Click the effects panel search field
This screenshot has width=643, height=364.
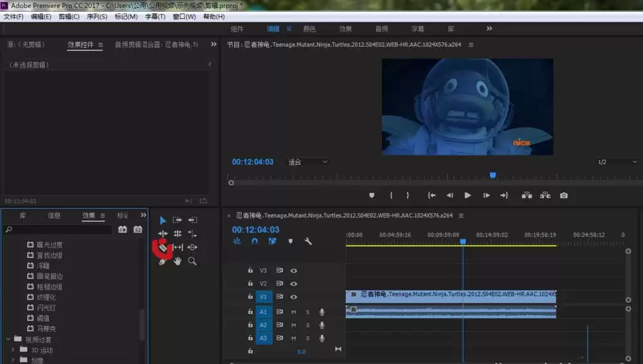pyautogui.click(x=61, y=229)
